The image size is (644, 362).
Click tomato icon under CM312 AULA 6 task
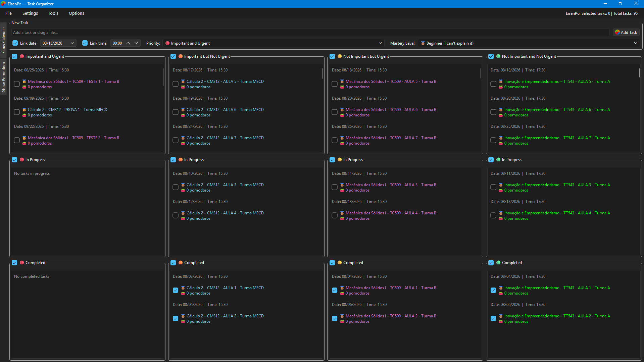point(183,115)
